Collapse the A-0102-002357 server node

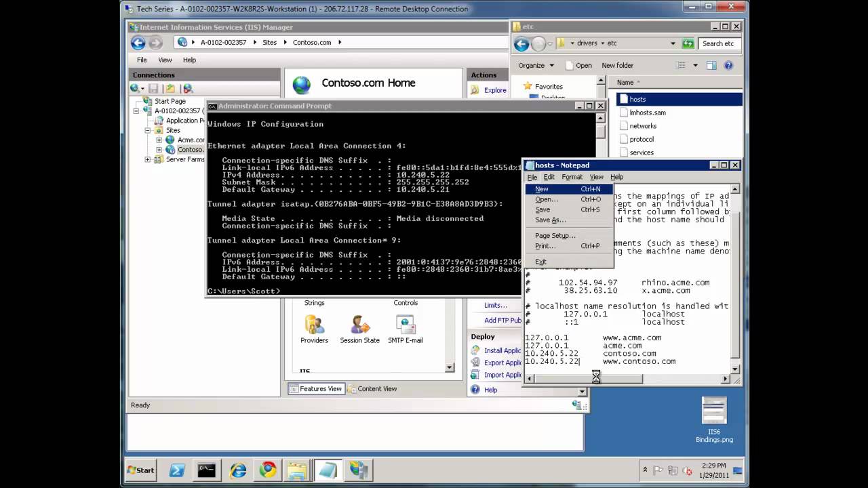(136, 110)
